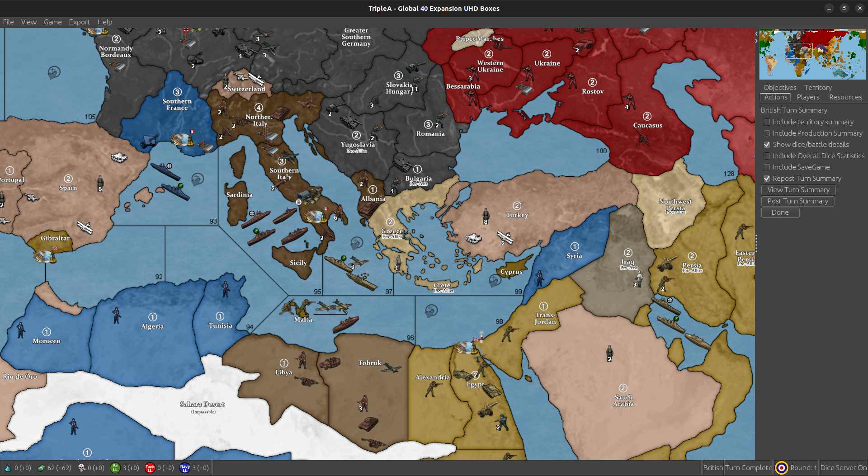Click the red Tank LL resource icon
868x476 pixels.
click(150, 468)
